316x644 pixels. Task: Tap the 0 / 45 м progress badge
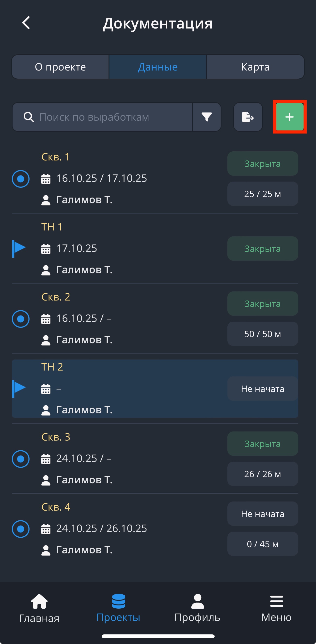(262, 544)
